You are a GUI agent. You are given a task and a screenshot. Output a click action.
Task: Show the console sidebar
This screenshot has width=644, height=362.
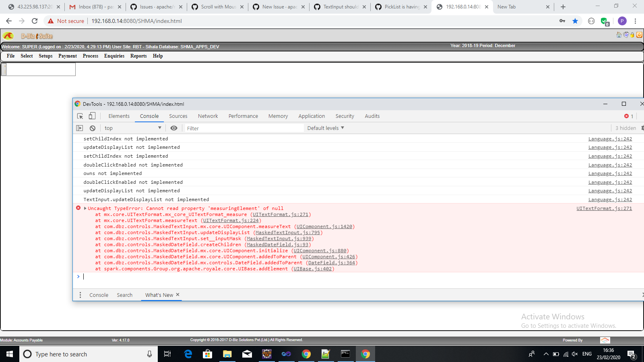(x=80, y=128)
